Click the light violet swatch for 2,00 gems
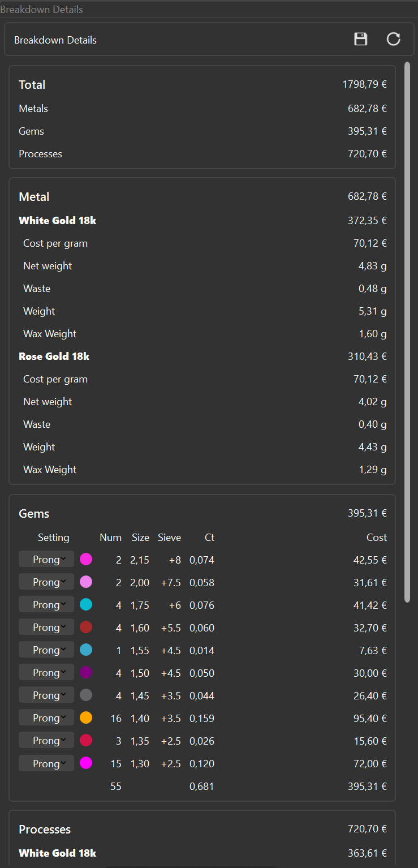This screenshot has height=868, width=418. click(x=86, y=582)
